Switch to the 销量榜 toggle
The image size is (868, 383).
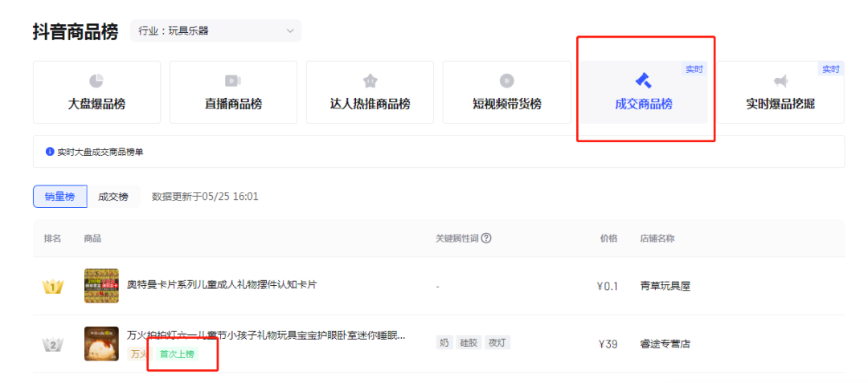point(59,196)
